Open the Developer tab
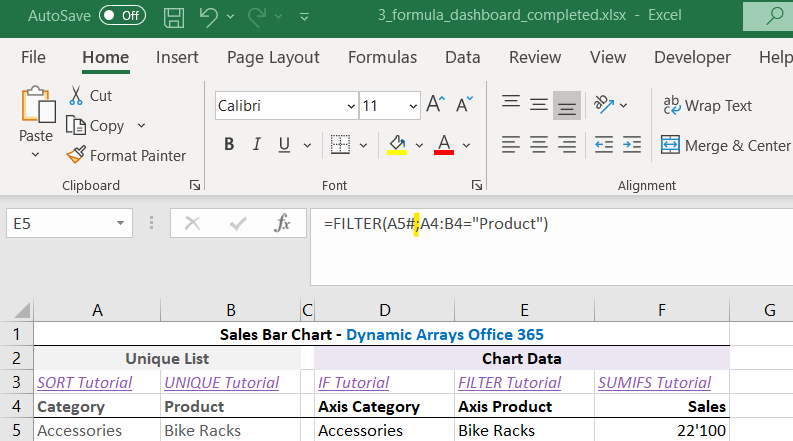The width and height of the screenshot is (793, 441). [692, 57]
